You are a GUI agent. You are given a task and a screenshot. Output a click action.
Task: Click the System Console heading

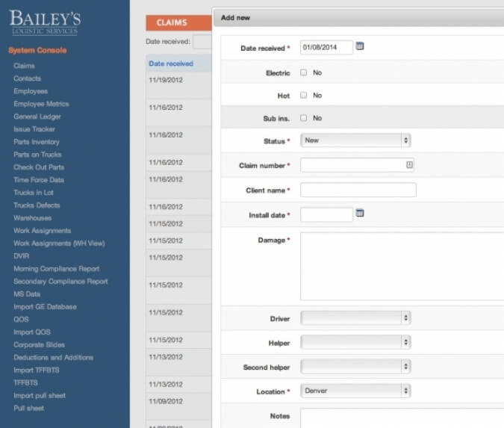[x=37, y=50]
